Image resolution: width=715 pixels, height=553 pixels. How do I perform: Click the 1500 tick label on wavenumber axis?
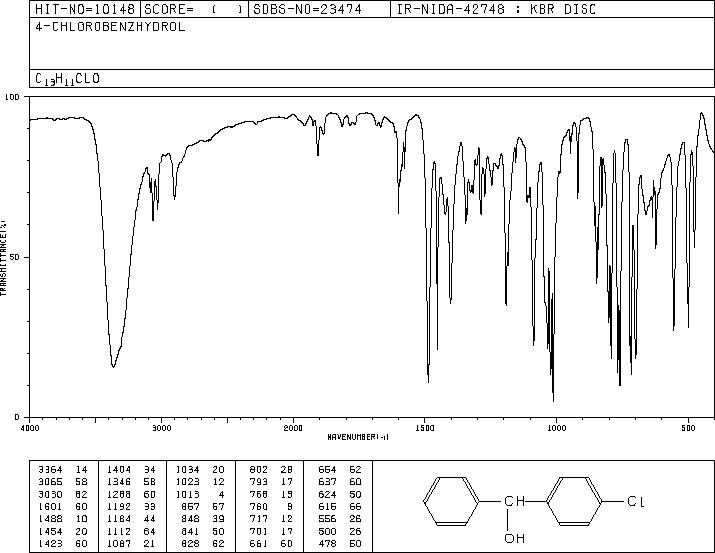(425, 428)
